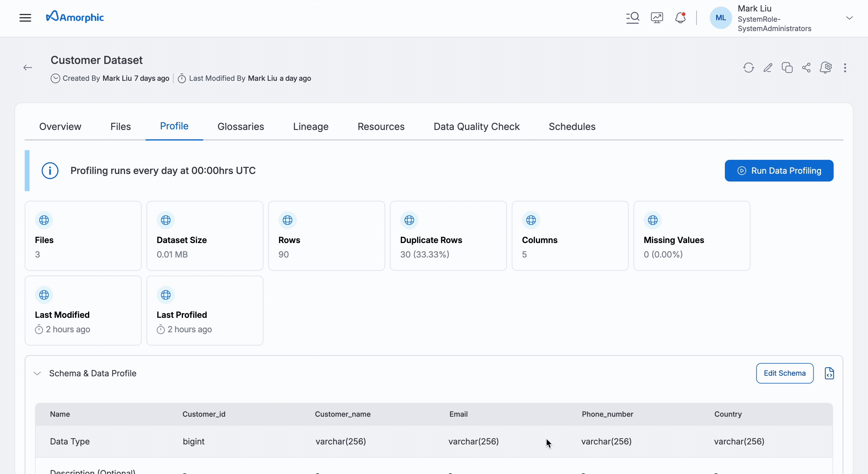Click the Edit Schema button
The width and height of the screenshot is (868, 474).
[x=785, y=373]
